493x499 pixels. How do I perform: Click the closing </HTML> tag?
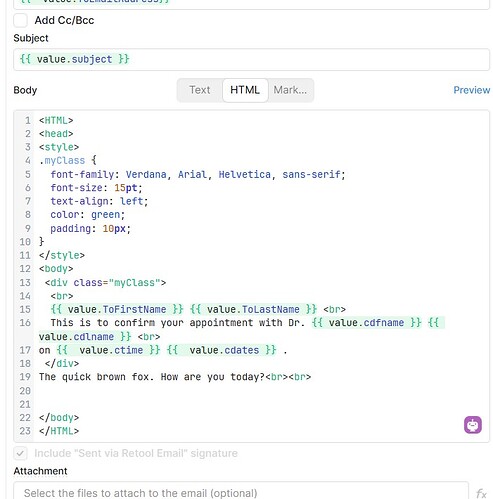point(59,431)
